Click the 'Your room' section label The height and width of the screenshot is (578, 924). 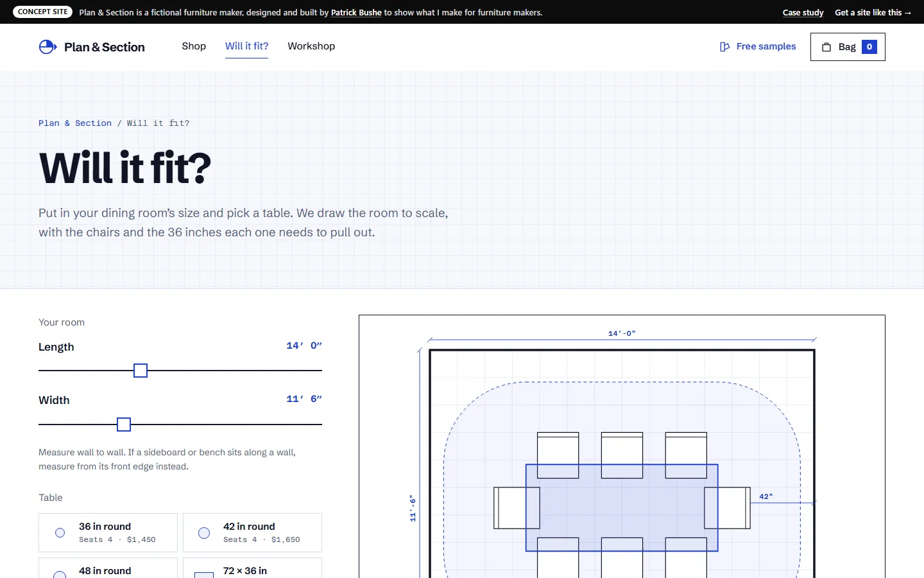(62, 322)
